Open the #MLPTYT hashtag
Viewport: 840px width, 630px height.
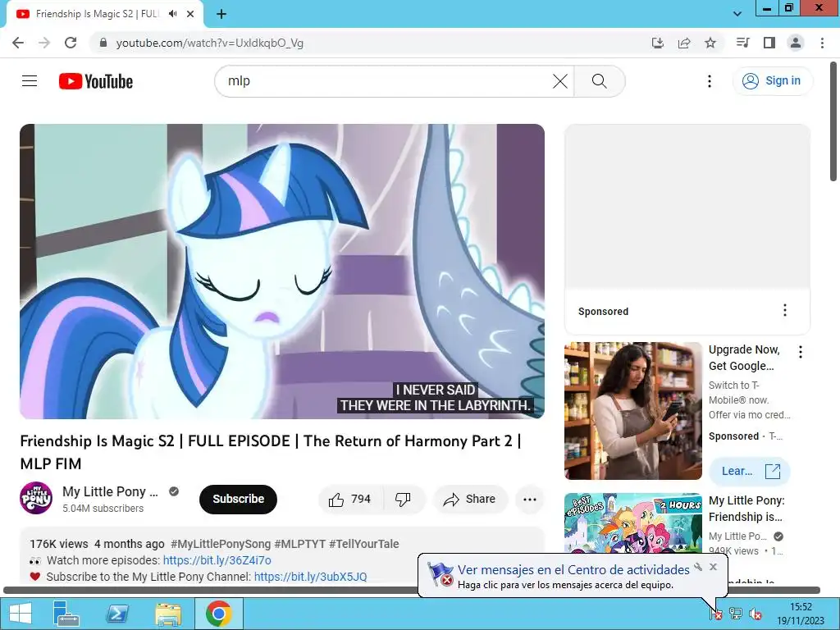[x=300, y=544]
